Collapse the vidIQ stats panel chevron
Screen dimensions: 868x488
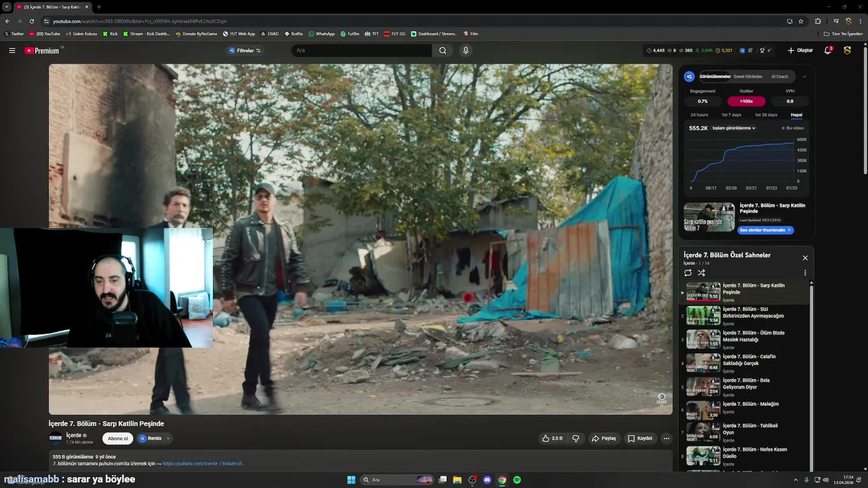[804, 77]
